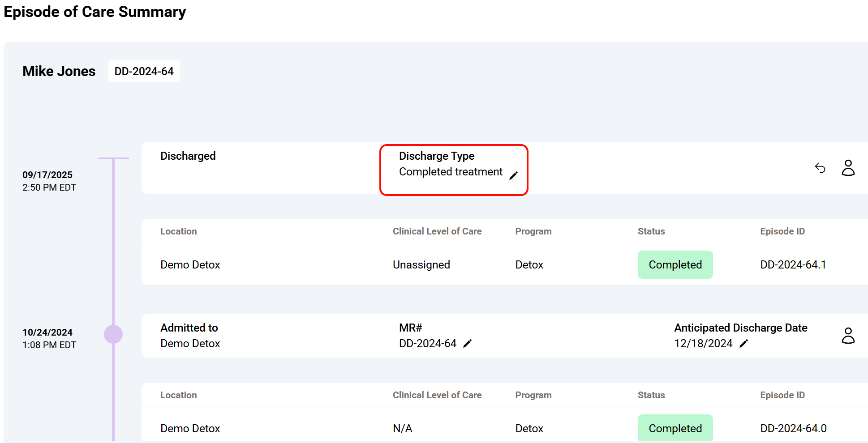Select Completed status for episode DD-2024-64.1
Image resolution: width=868 pixels, height=443 pixels.
click(675, 265)
